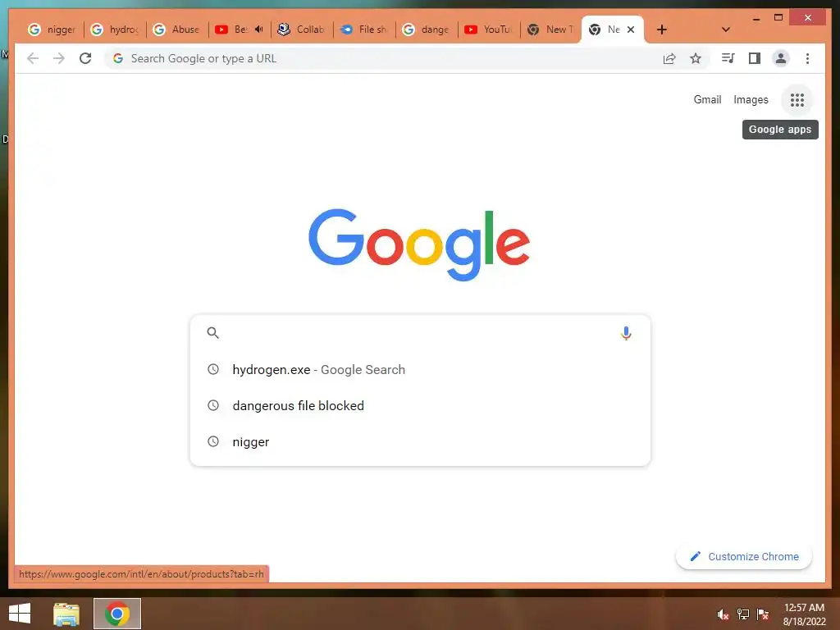Open the network tray icon
840x630 pixels.
click(743, 614)
